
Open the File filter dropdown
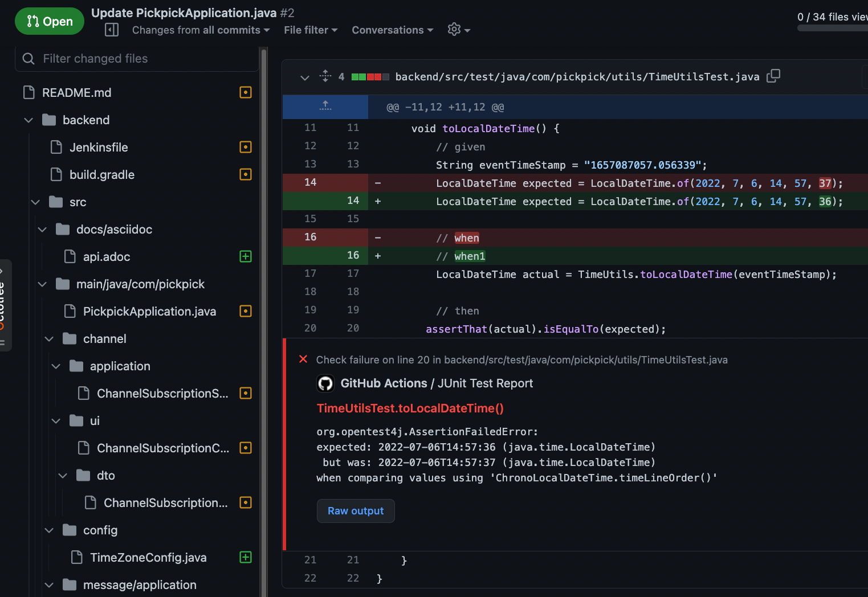coord(311,30)
